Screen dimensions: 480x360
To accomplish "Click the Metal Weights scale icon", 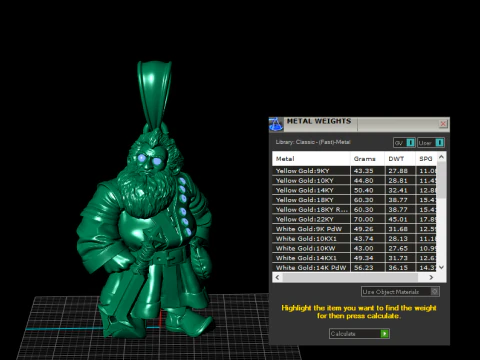I will pos(276,125).
